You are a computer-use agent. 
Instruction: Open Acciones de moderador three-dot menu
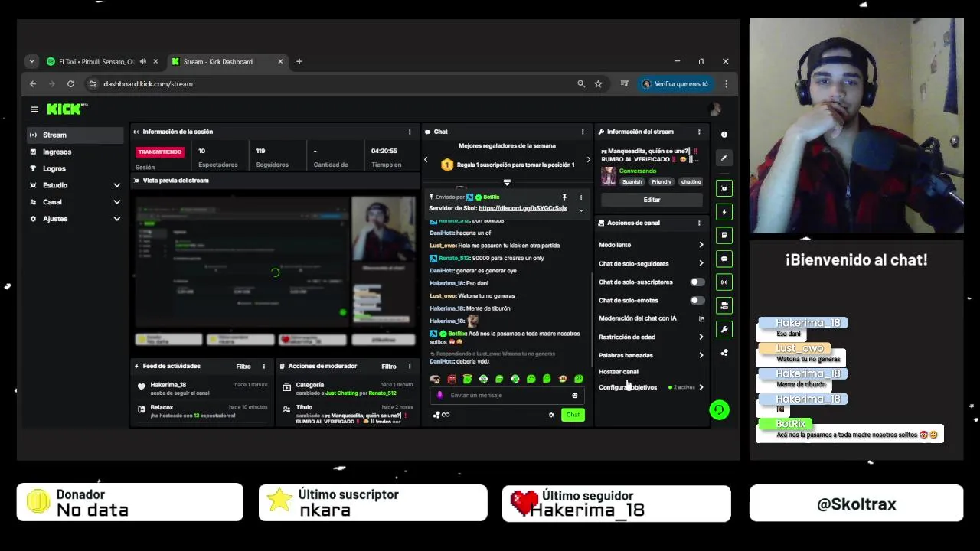[x=410, y=366]
